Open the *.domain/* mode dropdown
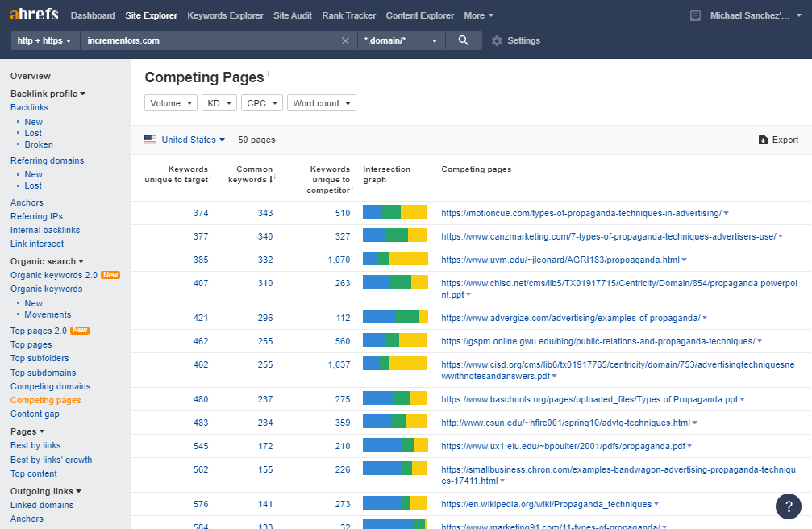This screenshot has height=529, width=812. click(x=401, y=40)
